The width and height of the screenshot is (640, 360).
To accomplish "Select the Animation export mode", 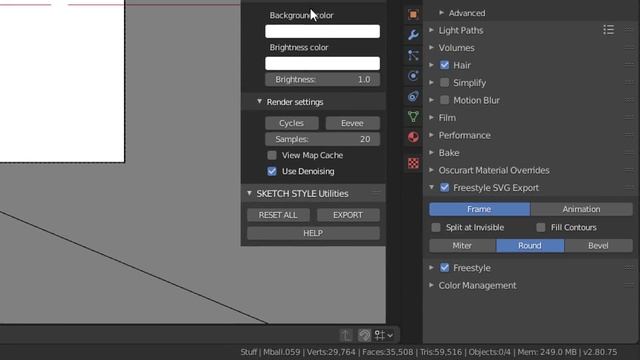I will coord(581,209).
